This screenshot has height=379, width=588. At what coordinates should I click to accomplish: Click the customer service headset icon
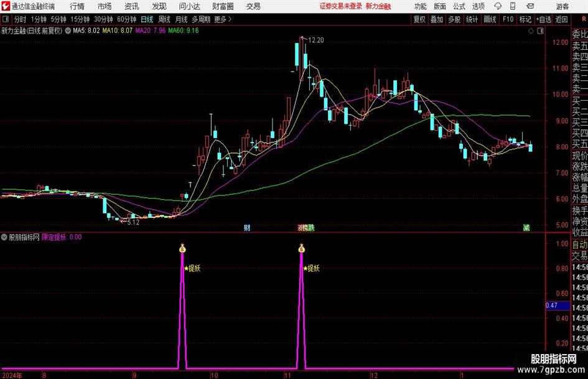[x=498, y=6]
